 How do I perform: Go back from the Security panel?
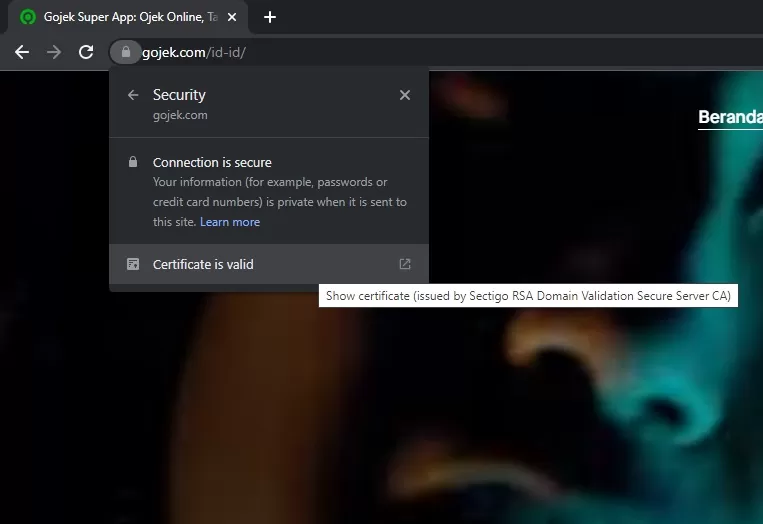coord(133,95)
